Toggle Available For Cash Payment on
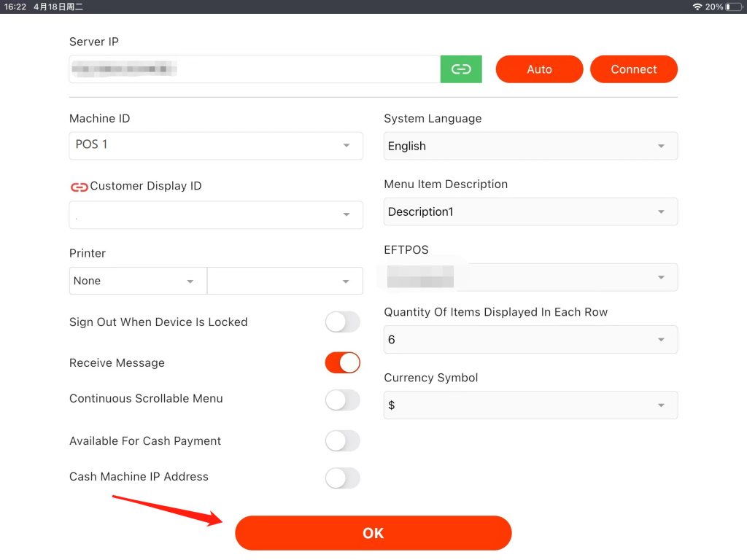The width and height of the screenshot is (747, 560). (342, 441)
